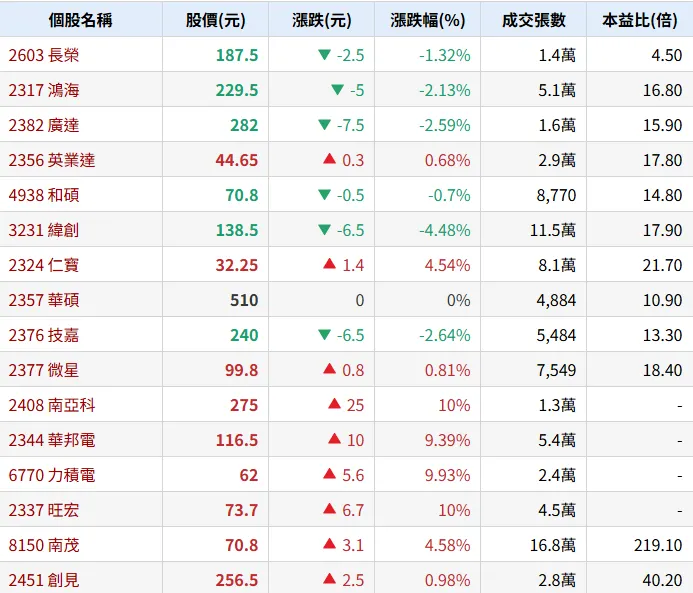Select the price 116.5 for 華邦電
The height and width of the screenshot is (593, 693).
(x=237, y=440)
